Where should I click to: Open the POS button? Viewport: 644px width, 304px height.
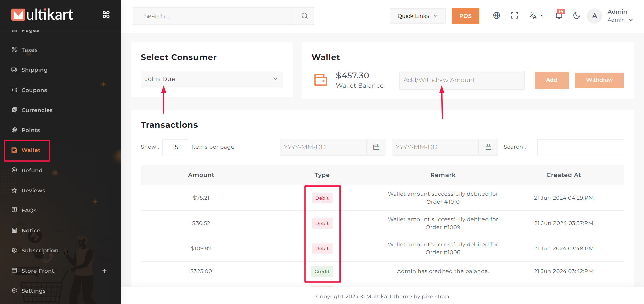[465, 16]
